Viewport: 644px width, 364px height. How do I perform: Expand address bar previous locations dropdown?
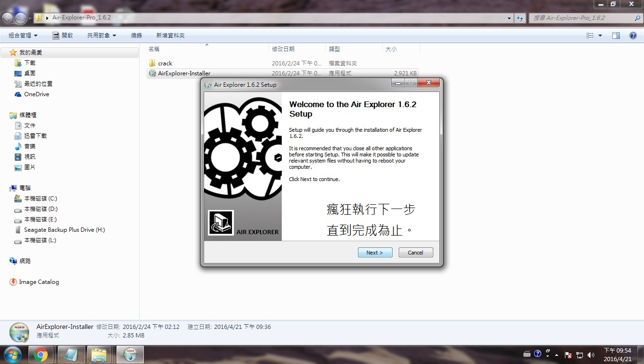[x=510, y=18]
